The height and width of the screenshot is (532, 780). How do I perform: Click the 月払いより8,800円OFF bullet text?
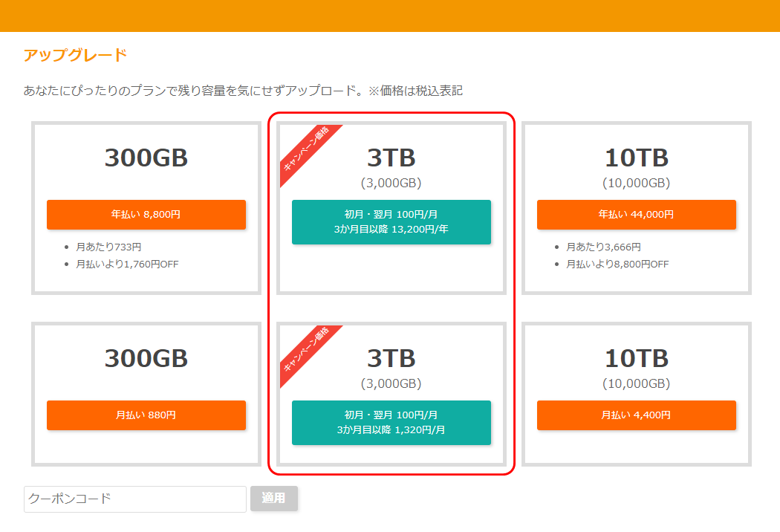617,264
